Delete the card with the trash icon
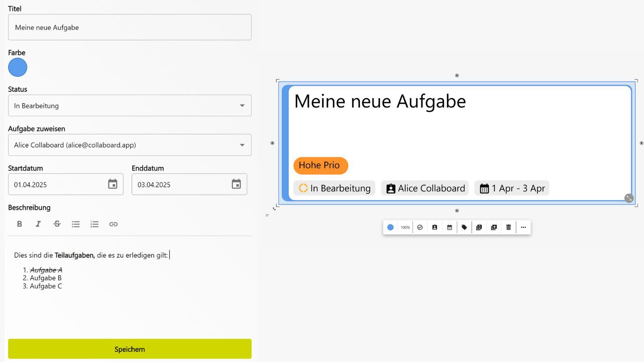Image resolution: width=644 pixels, height=362 pixels. coord(508,227)
